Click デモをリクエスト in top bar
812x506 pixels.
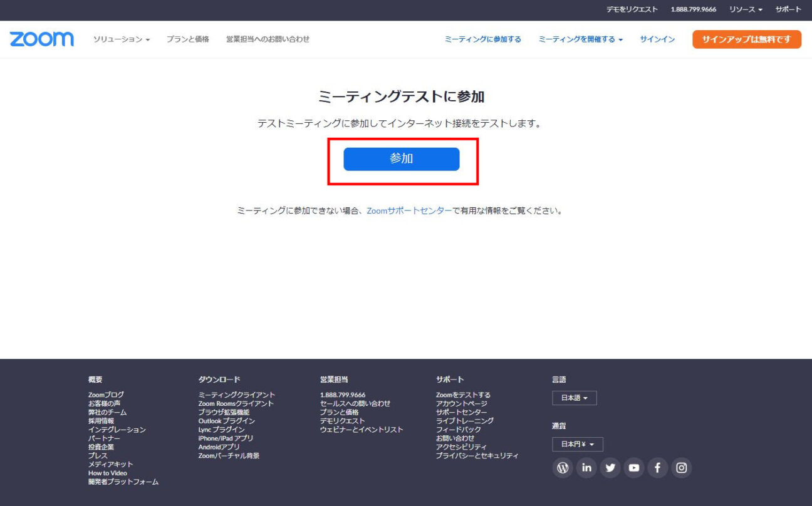click(x=632, y=10)
